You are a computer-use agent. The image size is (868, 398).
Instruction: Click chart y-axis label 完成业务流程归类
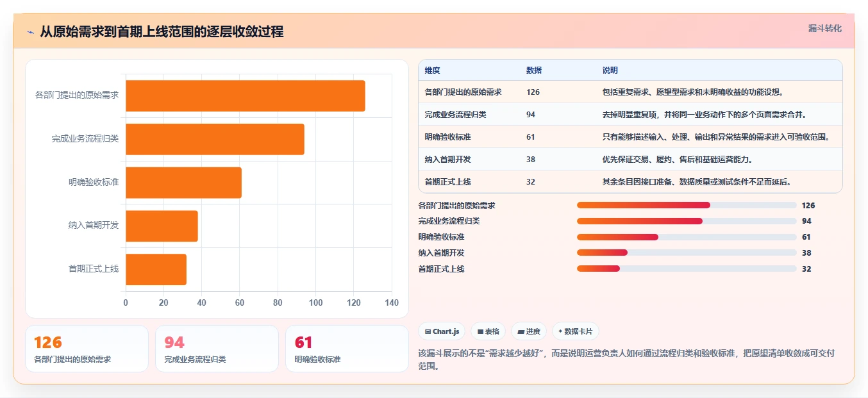(x=85, y=139)
